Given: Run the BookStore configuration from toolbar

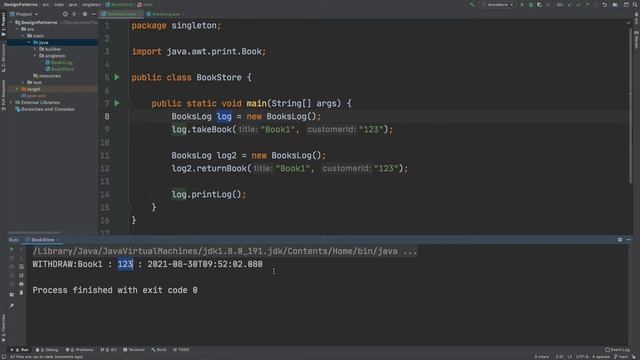Looking at the screenshot, I should click(x=522, y=4).
